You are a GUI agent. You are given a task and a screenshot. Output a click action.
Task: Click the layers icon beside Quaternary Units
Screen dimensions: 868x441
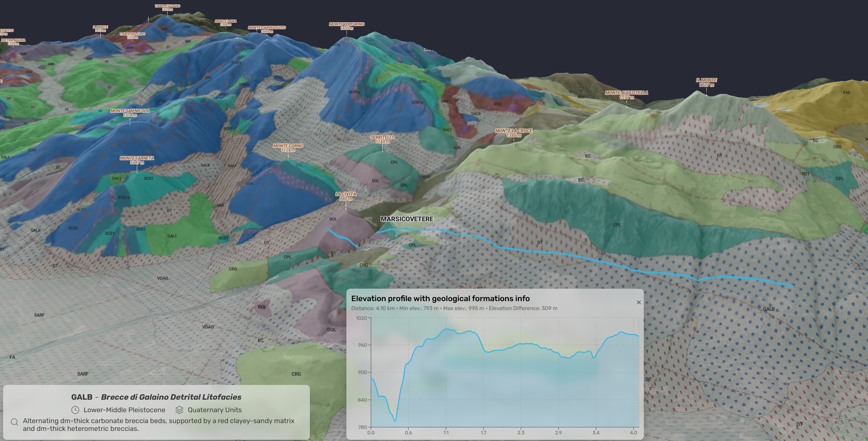(x=179, y=410)
